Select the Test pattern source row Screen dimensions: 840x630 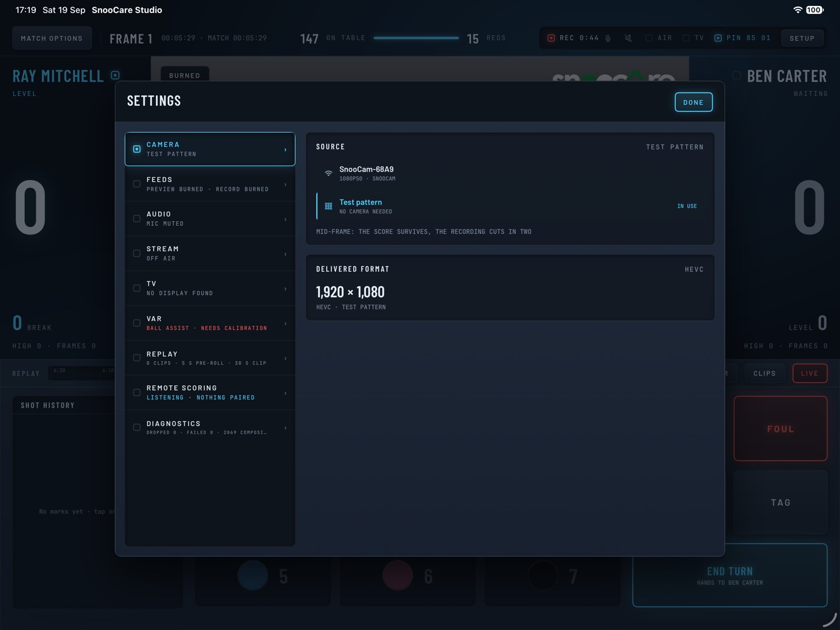pyautogui.click(x=510, y=206)
